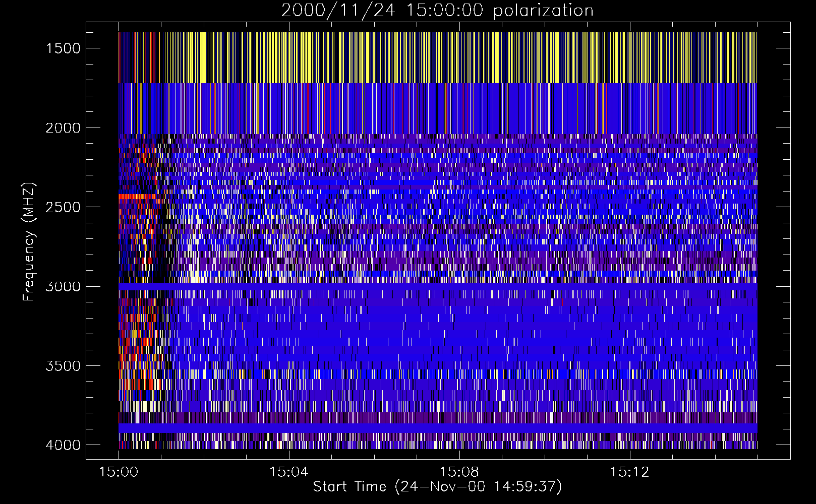Screen dimensions: 816x504
Task: Click the solid blue band at 3000 MHz
Action: (438, 286)
